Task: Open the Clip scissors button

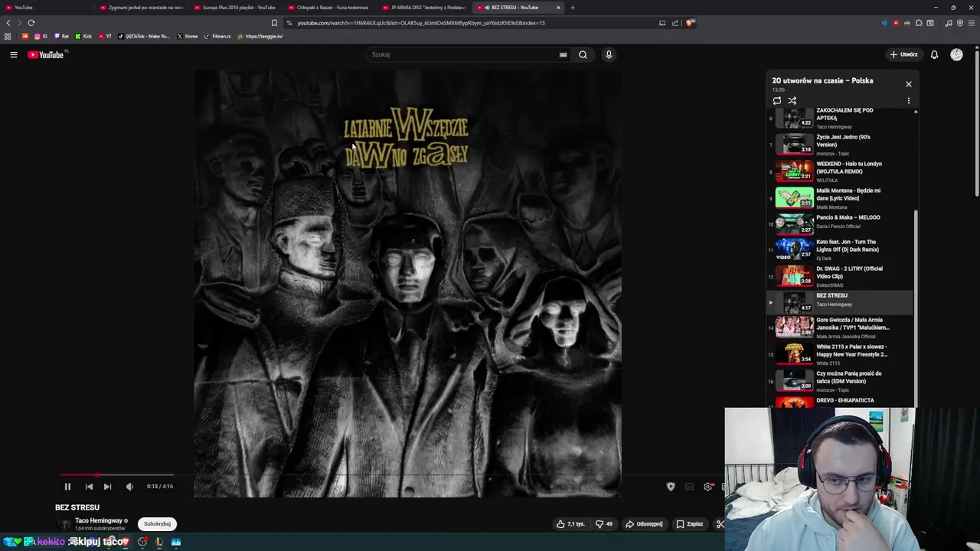Action: (x=720, y=524)
